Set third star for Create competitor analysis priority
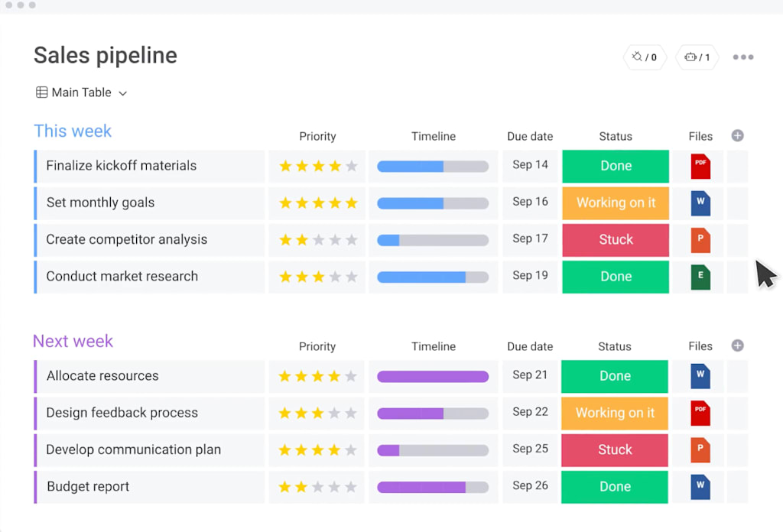The height and width of the screenshot is (532, 783). [x=319, y=239]
